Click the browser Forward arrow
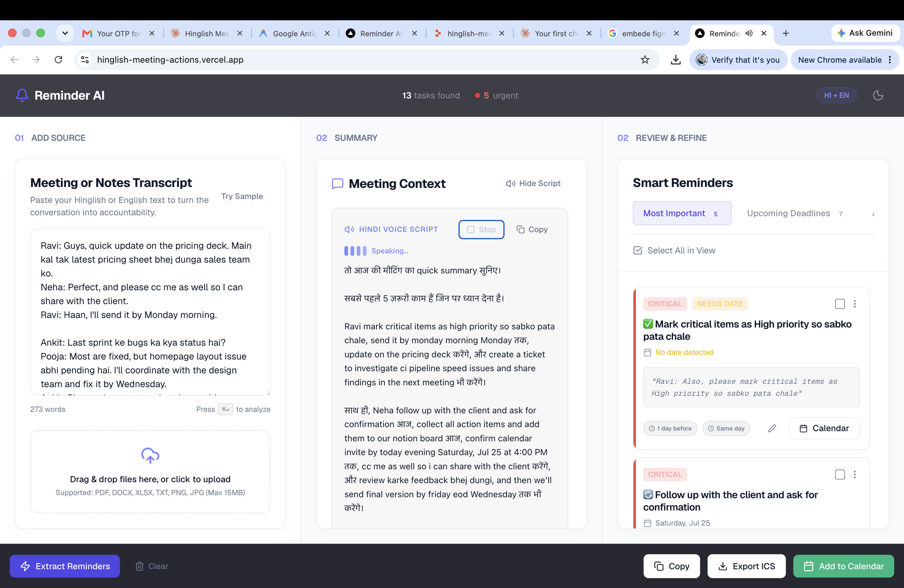Image resolution: width=904 pixels, height=588 pixels. 36,60
